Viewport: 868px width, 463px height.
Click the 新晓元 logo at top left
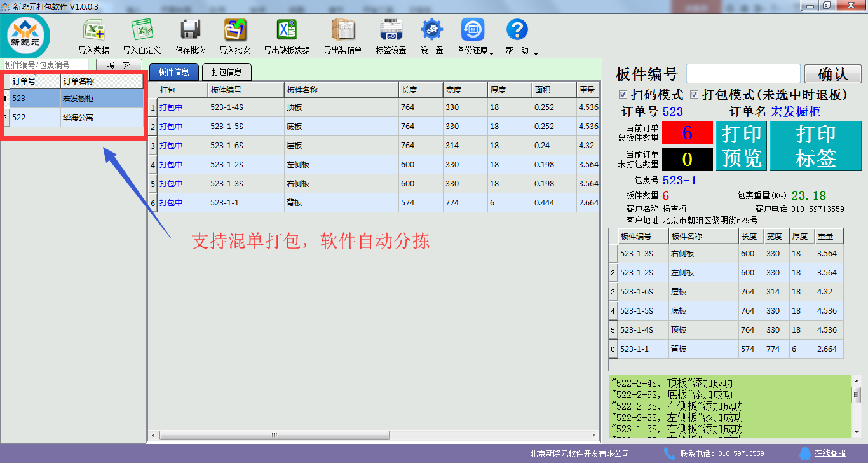click(x=25, y=35)
